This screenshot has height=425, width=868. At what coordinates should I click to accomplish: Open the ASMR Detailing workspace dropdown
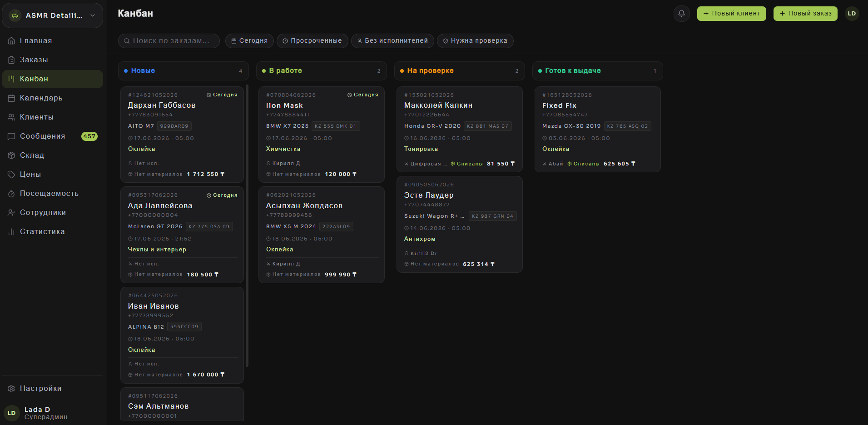[x=53, y=15]
